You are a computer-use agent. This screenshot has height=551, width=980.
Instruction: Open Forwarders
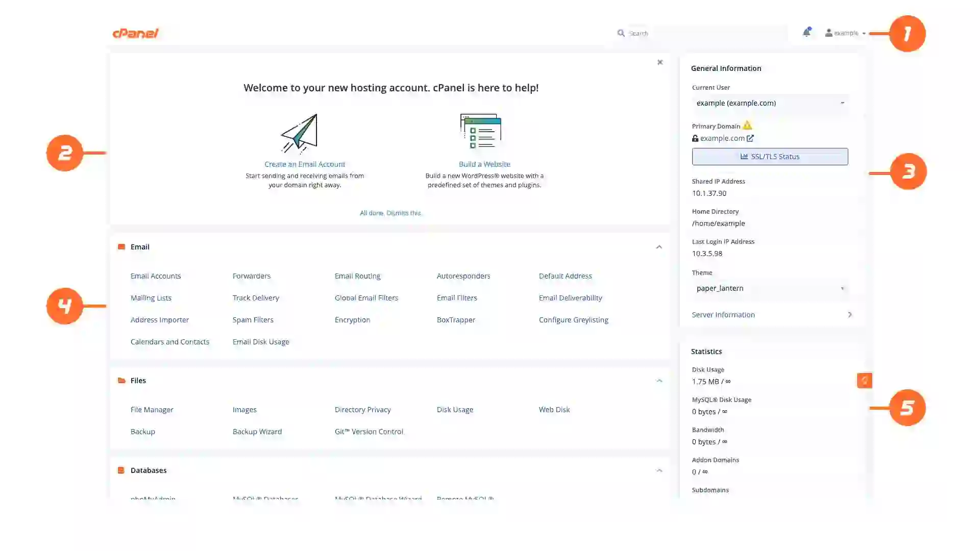coord(252,276)
